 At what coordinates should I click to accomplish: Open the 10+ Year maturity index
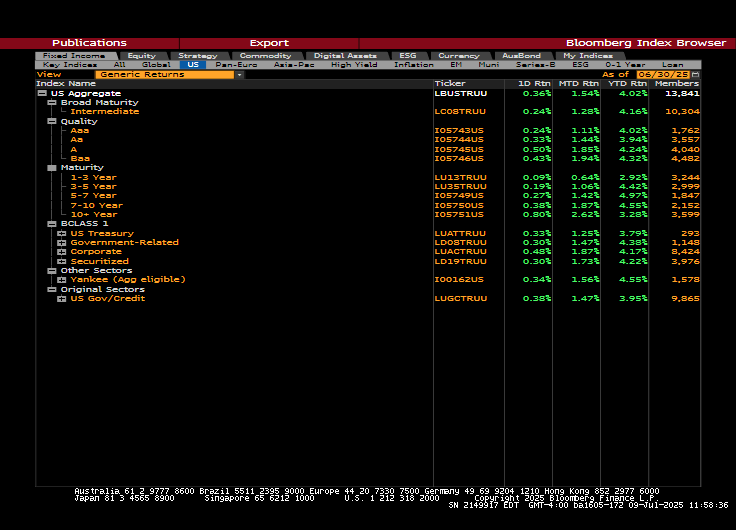[x=94, y=215]
